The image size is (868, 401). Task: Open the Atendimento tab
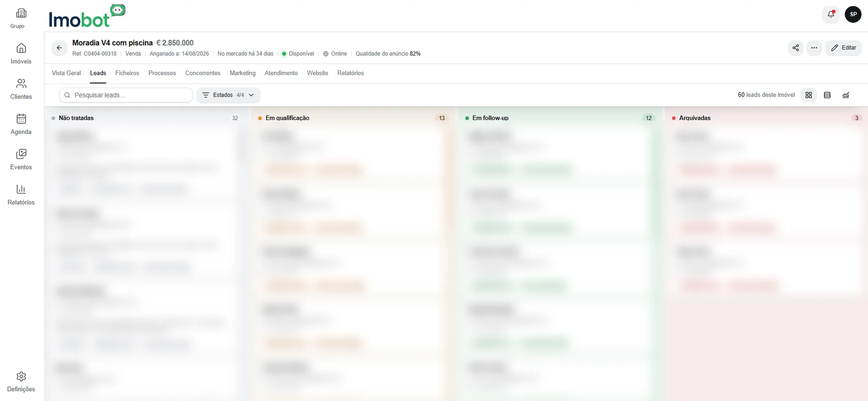tap(281, 73)
